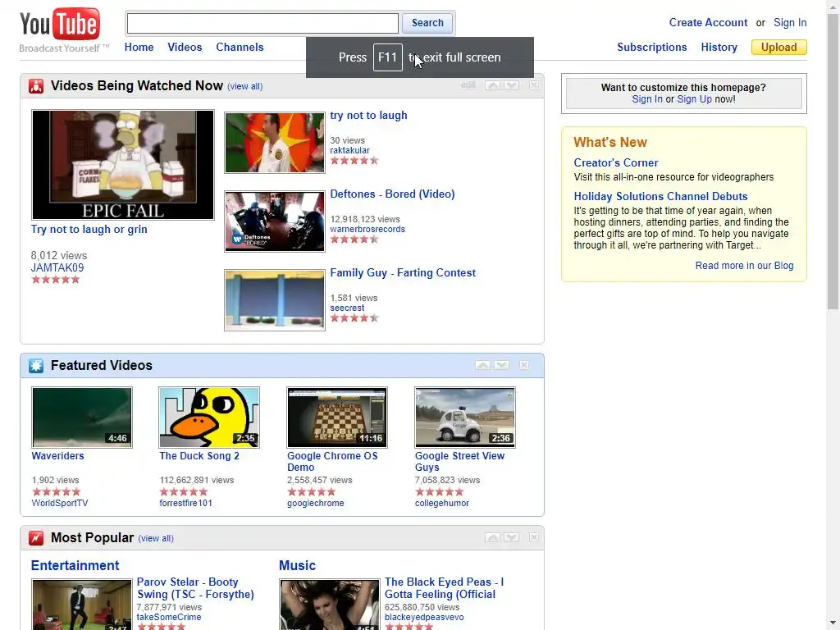840x630 pixels.
Task: Open the Channels menu item
Action: (x=240, y=47)
